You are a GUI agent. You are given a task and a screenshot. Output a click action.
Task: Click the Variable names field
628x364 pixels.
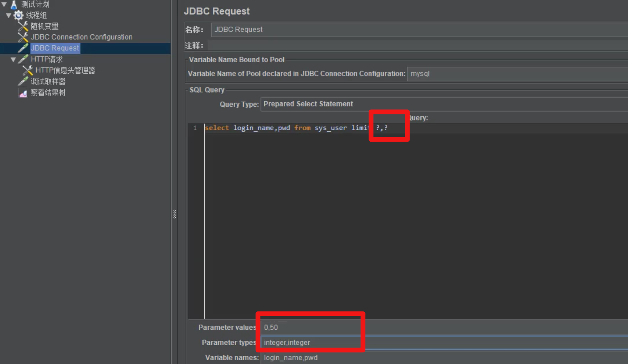[x=444, y=358]
